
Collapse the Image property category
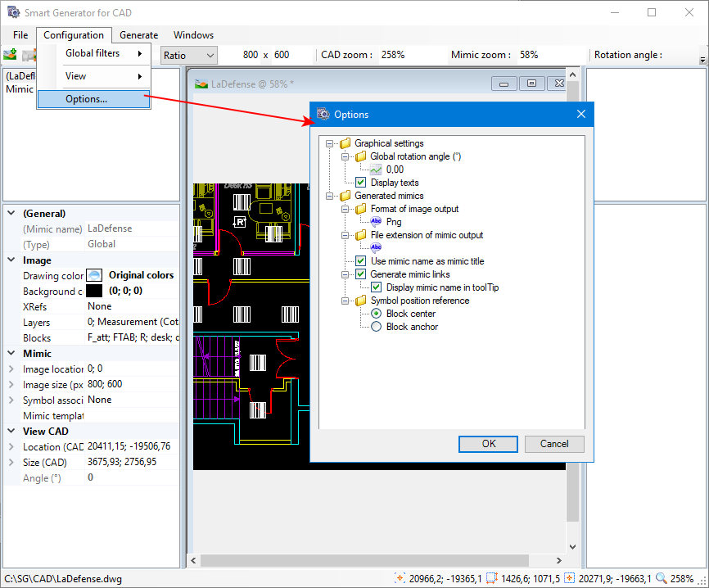click(11, 260)
